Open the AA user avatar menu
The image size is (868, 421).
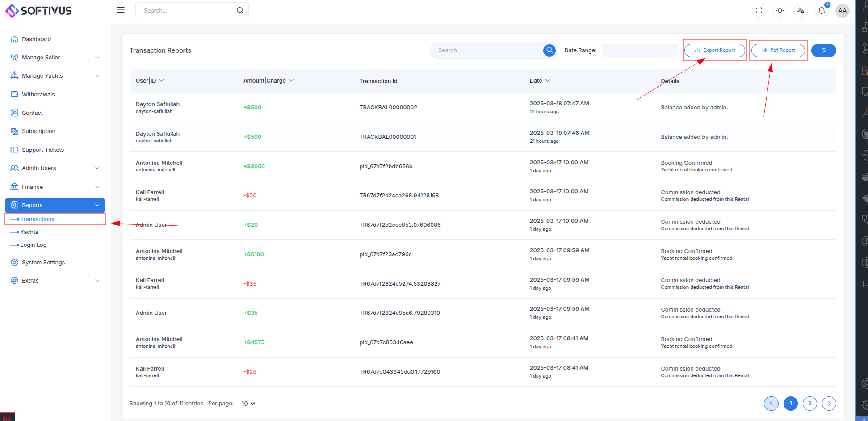842,11
